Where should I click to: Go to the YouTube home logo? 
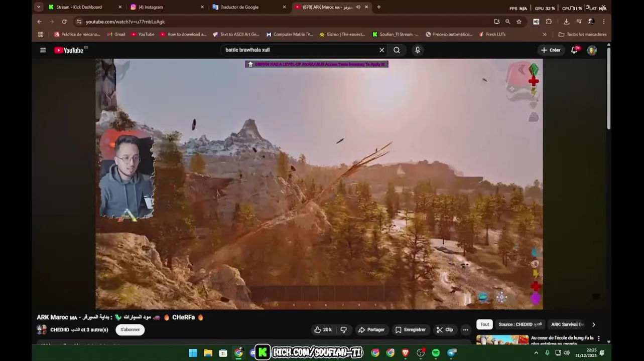tap(69, 50)
